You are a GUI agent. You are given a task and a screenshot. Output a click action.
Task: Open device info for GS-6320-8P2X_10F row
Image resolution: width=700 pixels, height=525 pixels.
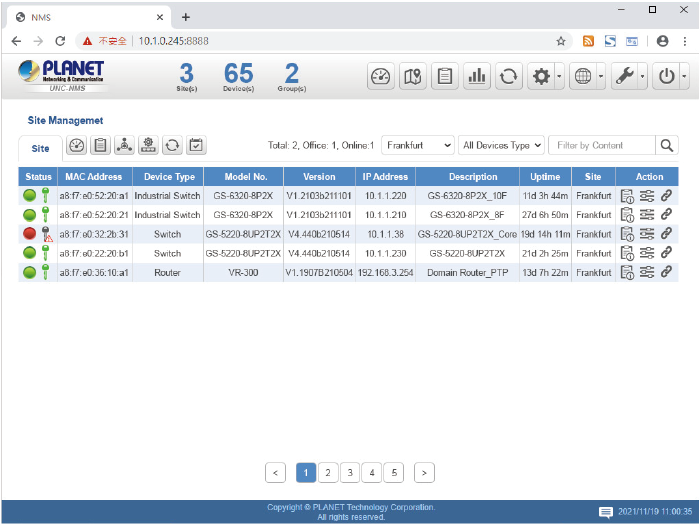627,195
